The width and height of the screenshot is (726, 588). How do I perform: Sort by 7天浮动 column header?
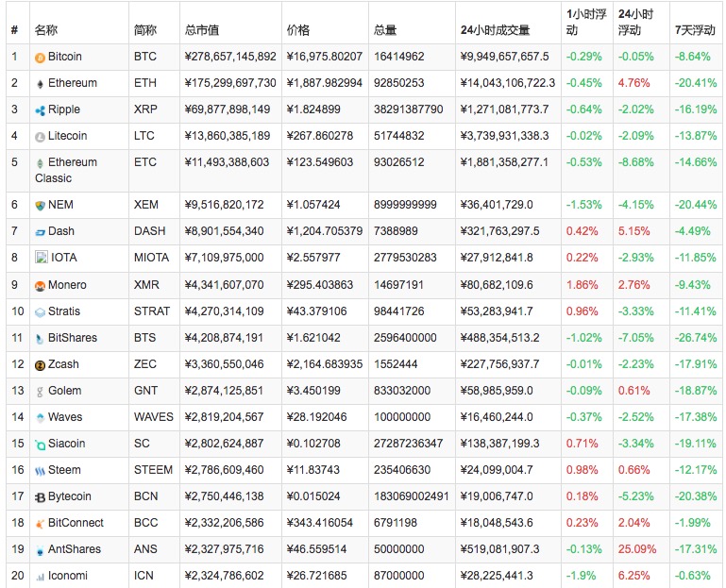696,30
